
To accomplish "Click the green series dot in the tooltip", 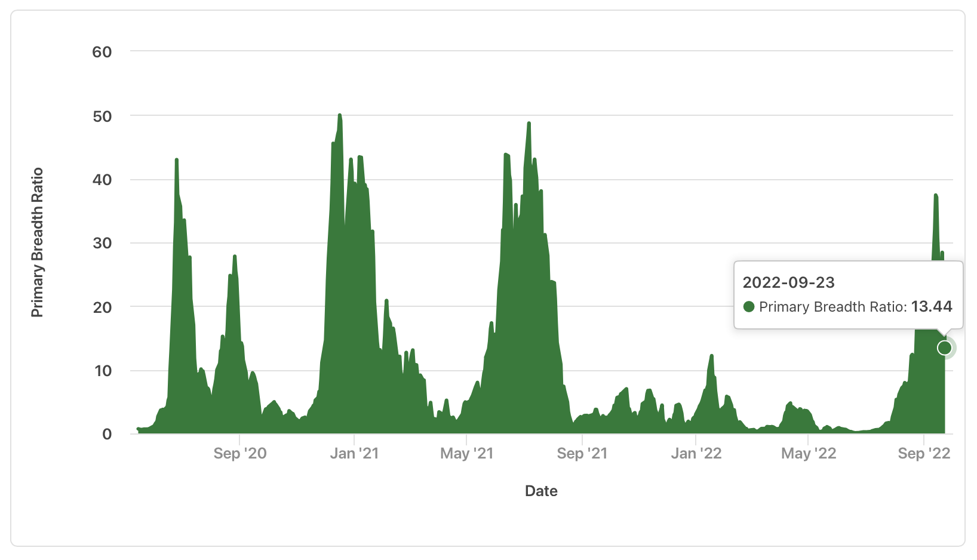I will click(x=749, y=307).
